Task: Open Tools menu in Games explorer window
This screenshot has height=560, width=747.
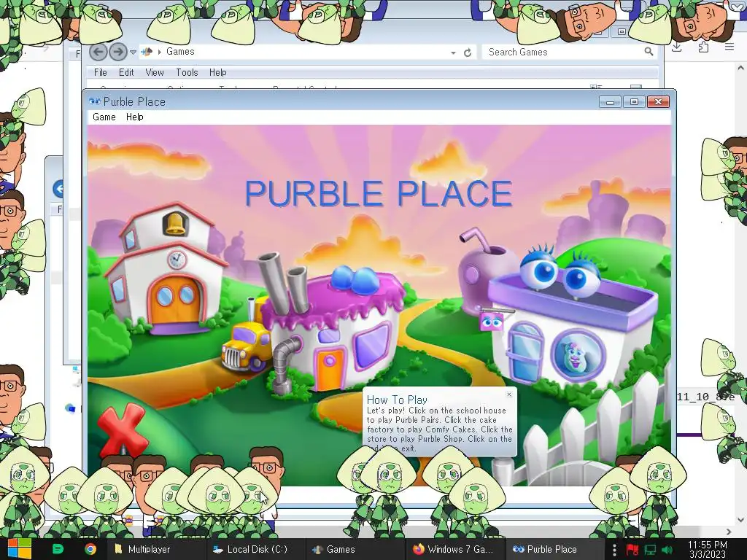Action: (187, 72)
